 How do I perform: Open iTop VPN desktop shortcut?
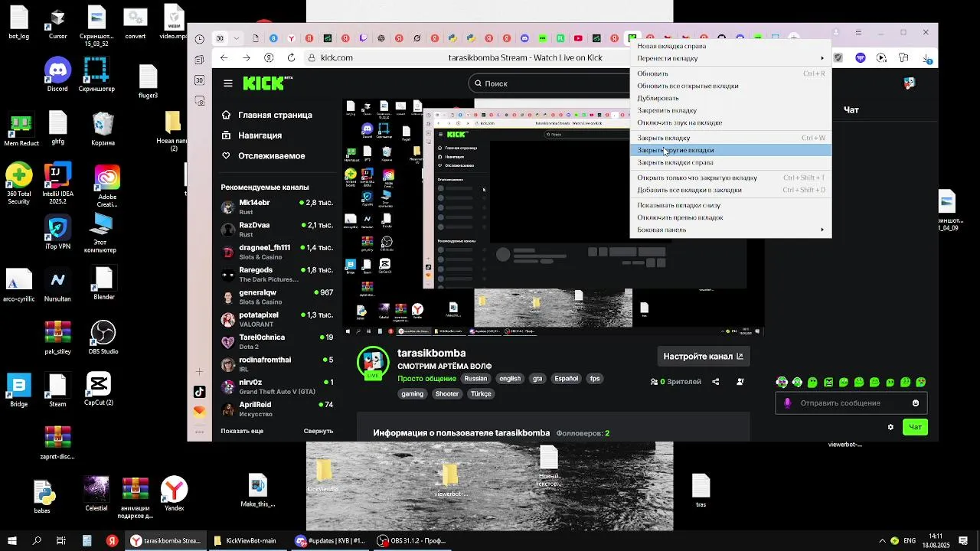(x=57, y=233)
